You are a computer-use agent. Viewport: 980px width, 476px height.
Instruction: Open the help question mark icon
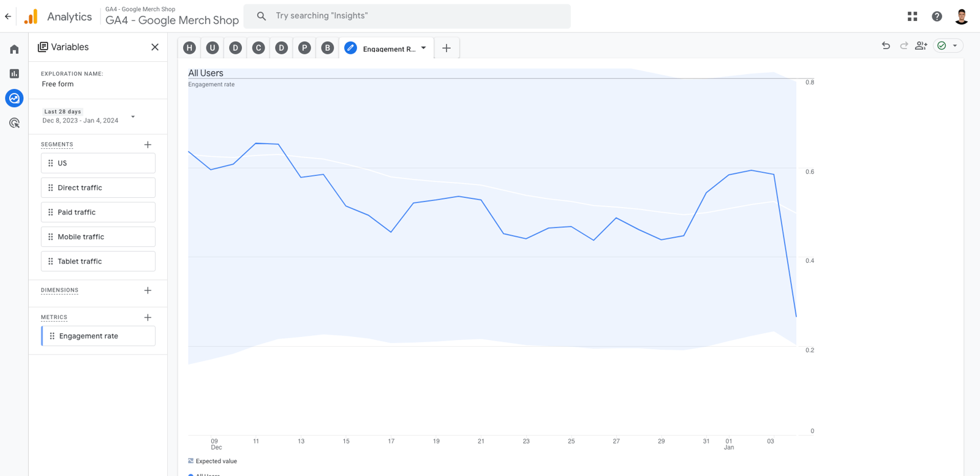pos(937,17)
